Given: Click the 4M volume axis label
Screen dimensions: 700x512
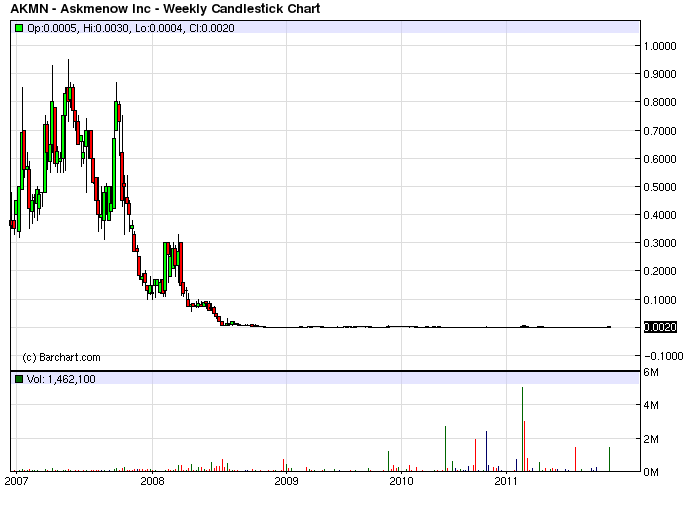Looking at the screenshot, I should pyautogui.click(x=651, y=405).
